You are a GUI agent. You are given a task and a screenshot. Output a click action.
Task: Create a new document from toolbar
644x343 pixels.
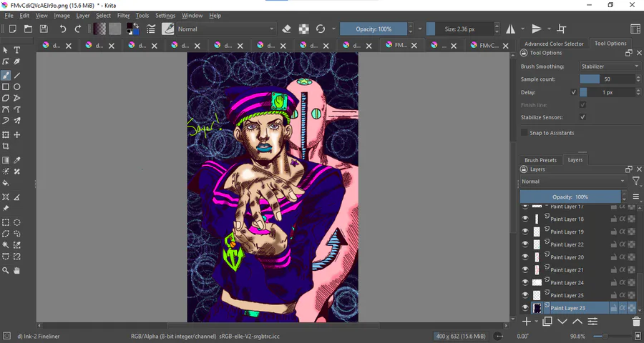[13, 29]
